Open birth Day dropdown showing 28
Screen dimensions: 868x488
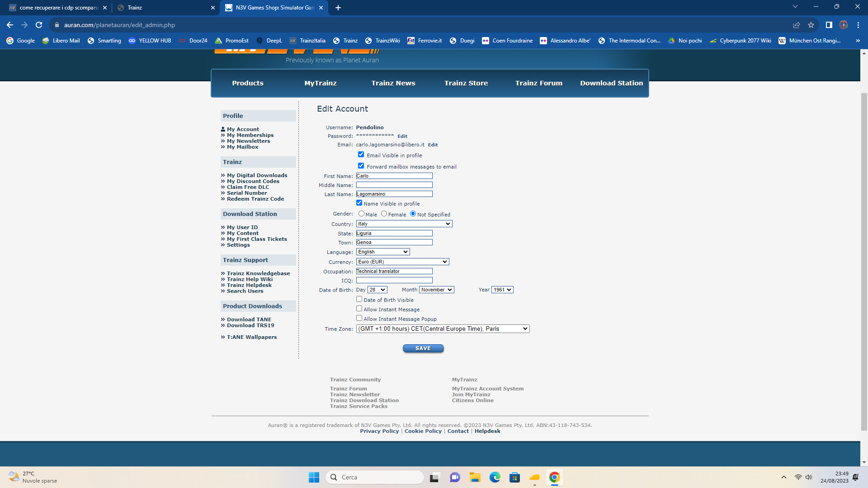tap(377, 290)
